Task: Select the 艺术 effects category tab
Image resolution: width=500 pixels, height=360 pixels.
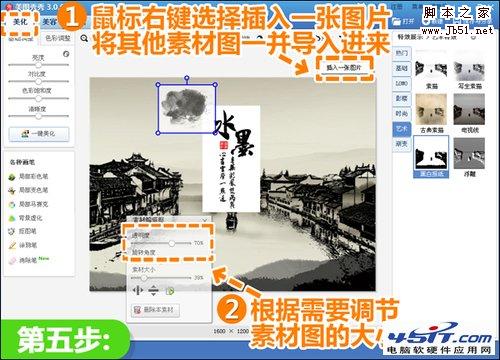Action: pos(402,129)
